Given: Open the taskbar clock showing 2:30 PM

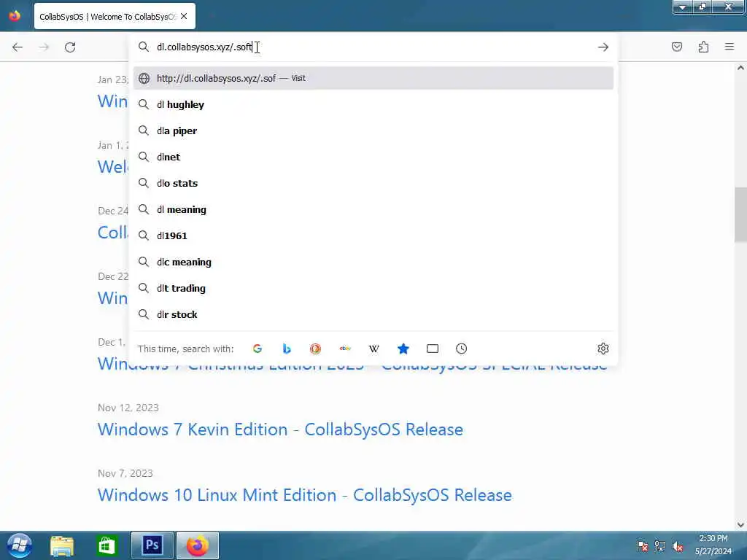Looking at the screenshot, I should 713,545.
